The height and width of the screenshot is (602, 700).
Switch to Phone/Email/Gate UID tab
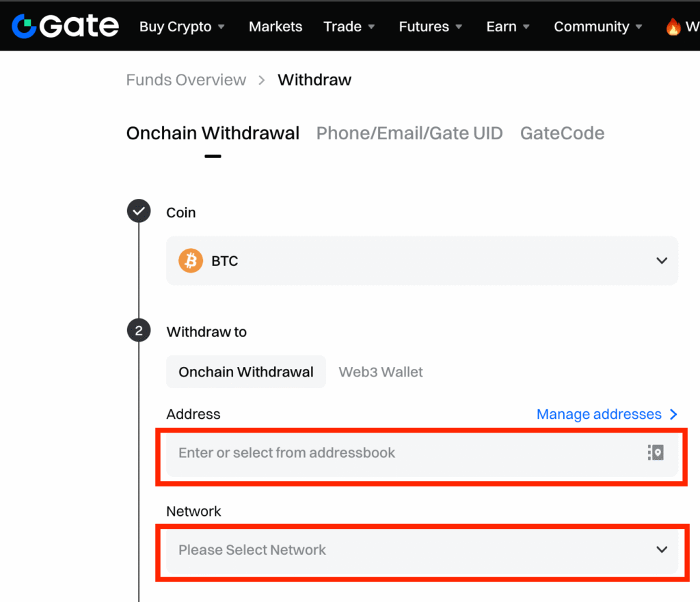click(x=409, y=133)
